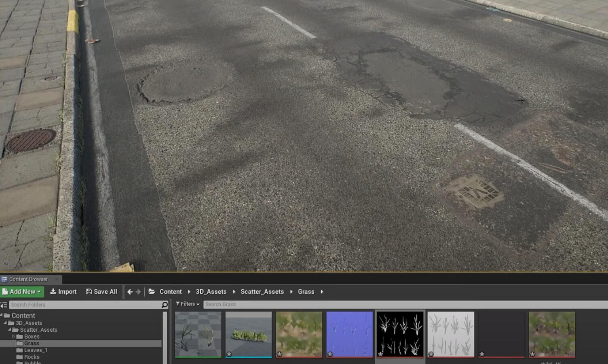Click the folder icon before Content breadcrumb

coord(152,292)
